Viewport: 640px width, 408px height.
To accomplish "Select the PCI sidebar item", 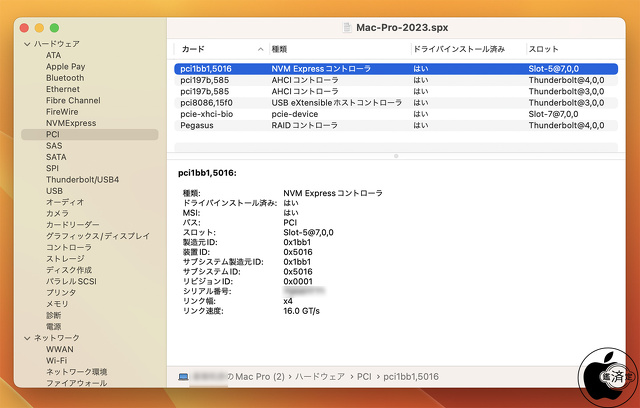I will (90, 135).
